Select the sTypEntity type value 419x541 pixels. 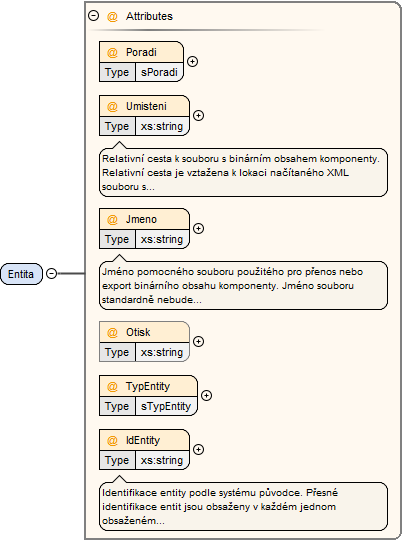166,406
